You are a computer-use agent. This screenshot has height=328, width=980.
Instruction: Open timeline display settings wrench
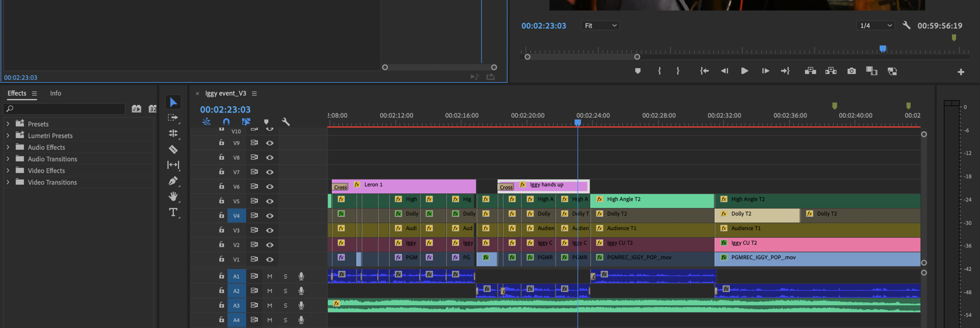[x=286, y=122]
